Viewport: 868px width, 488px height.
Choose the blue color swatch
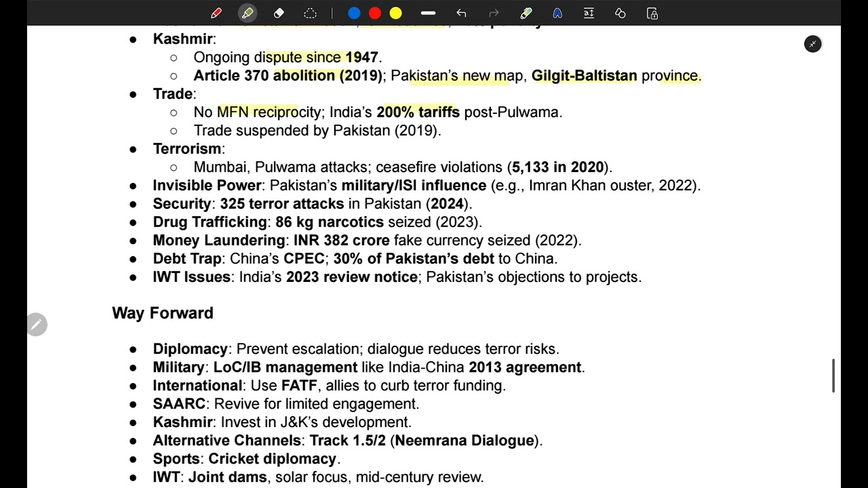[x=354, y=13]
